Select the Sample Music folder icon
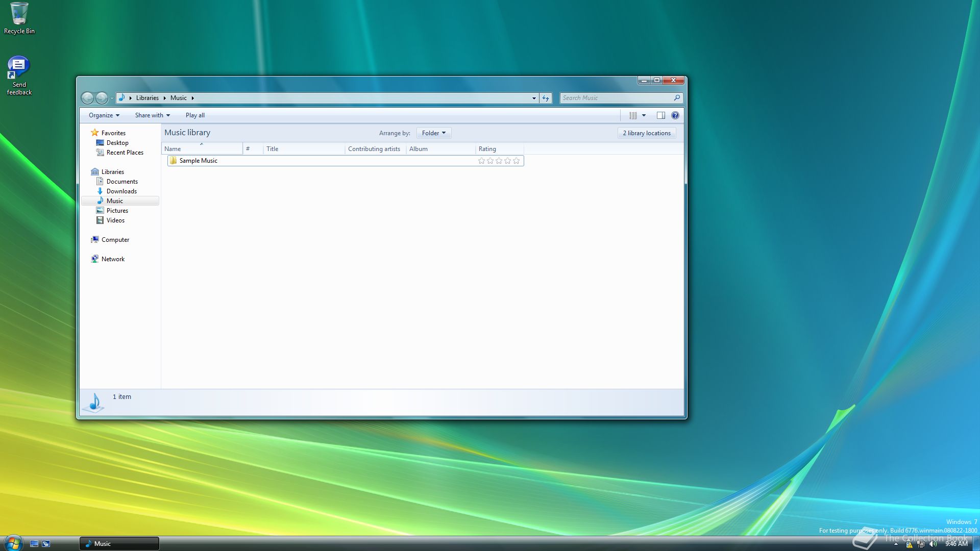Screen dimensions: 980x551 point(173,161)
